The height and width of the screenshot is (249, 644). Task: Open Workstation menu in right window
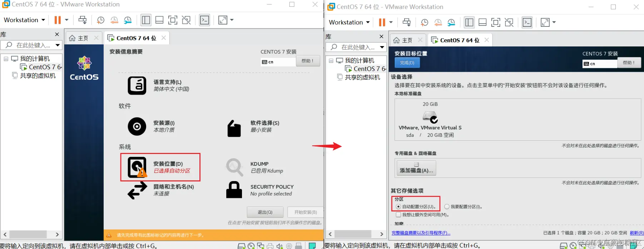click(x=349, y=22)
